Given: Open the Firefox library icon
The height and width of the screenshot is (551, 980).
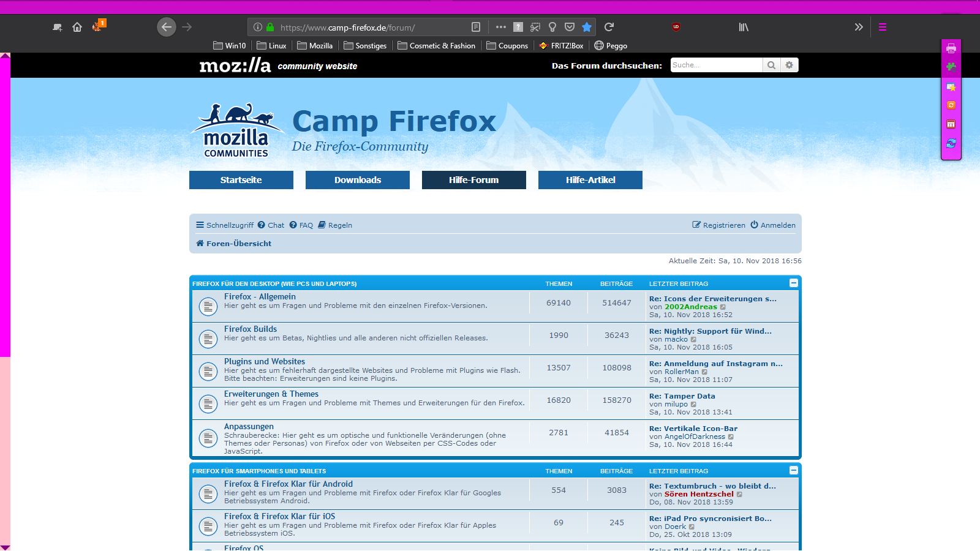Looking at the screenshot, I should 744,27.
